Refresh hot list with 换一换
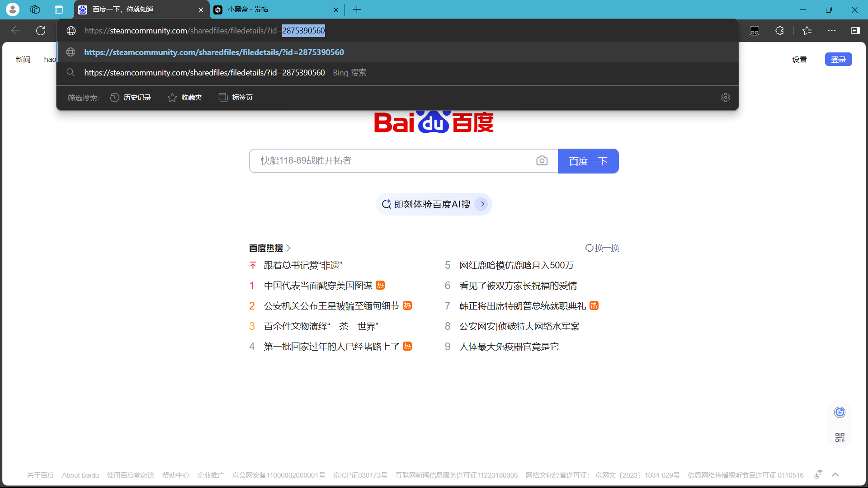Screen dimensions: 868x488 click(602, 248)
